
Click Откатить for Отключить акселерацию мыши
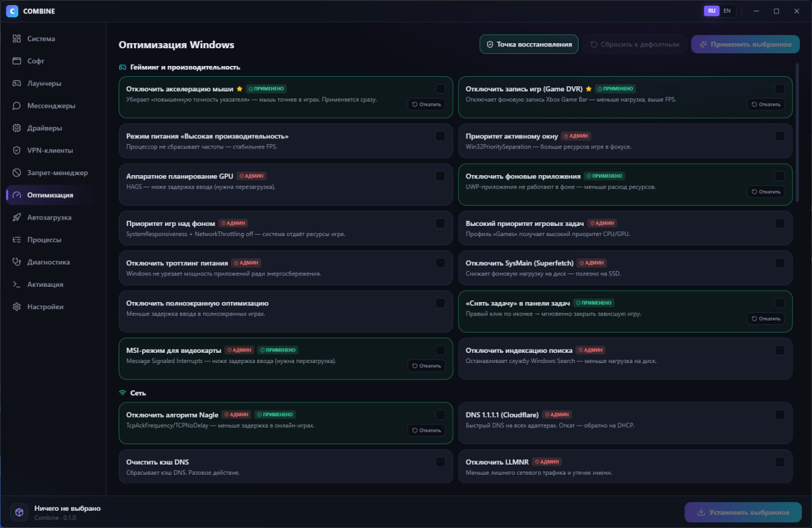point(426,104)
